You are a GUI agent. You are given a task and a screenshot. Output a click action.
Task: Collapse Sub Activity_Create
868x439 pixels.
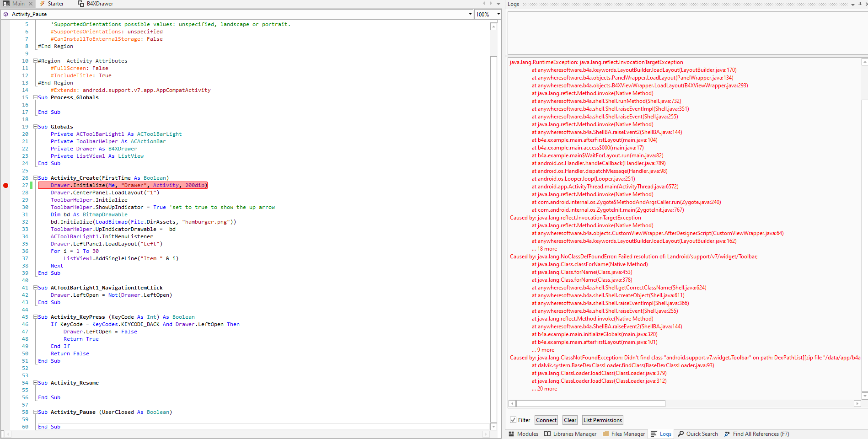pos(35,178)
